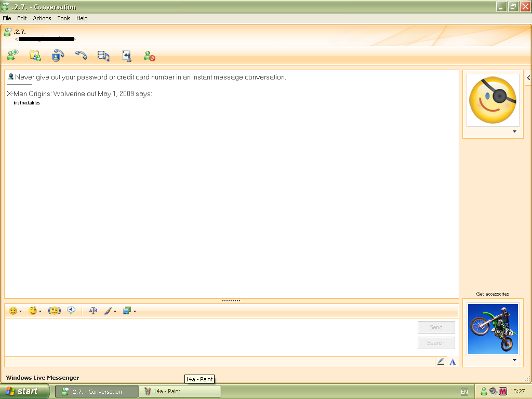The height and width of the screenshot is (399, 532).
Task: Start a video call
Action: (x=58, y=55)
